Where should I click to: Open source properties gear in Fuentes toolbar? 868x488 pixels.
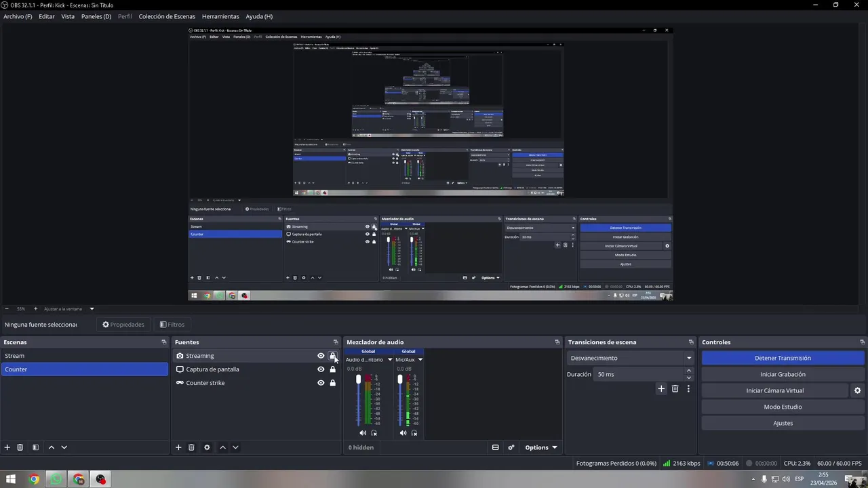click(x=207, y=447)
